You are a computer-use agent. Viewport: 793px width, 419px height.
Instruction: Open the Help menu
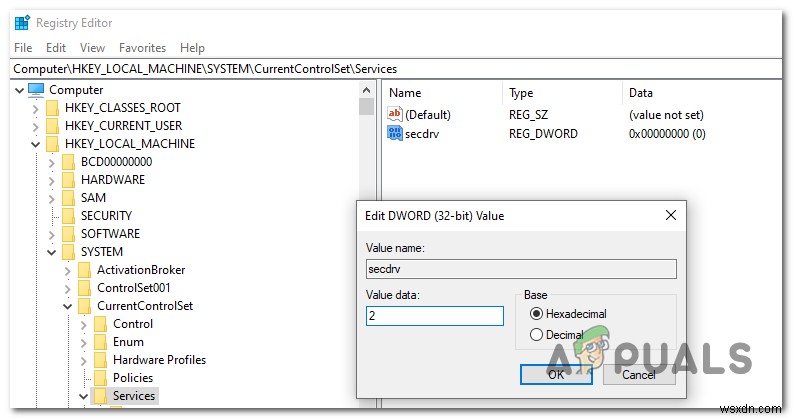(192, 48)
